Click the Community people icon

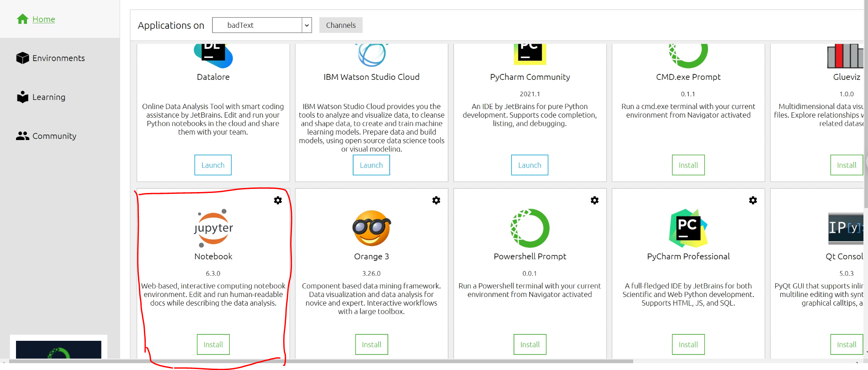(x=22, y=136)
